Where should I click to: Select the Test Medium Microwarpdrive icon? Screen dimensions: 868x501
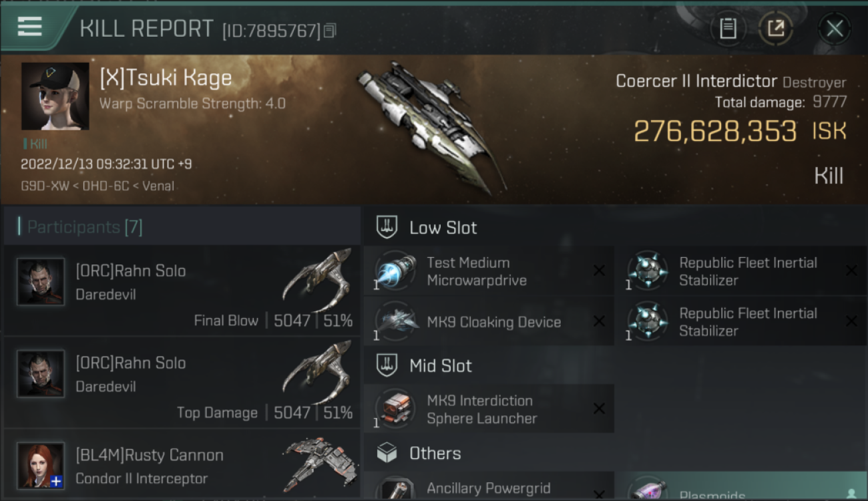coord(395,271)
